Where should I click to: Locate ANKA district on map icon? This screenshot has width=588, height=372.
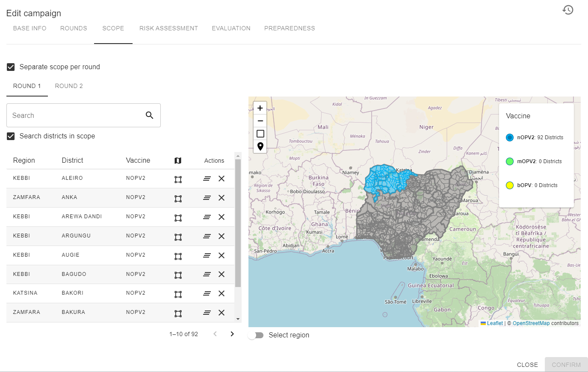click(x=178, y=198)
